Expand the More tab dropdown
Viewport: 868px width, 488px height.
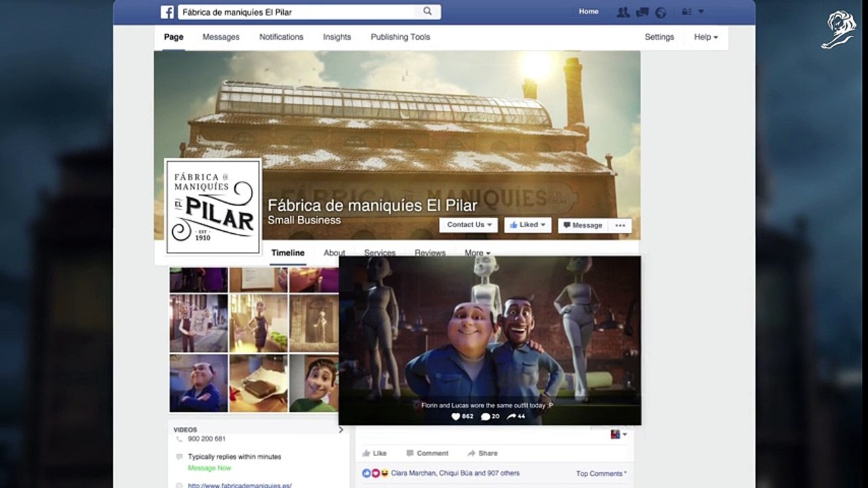pyautogui.click(x=477, y=253)
